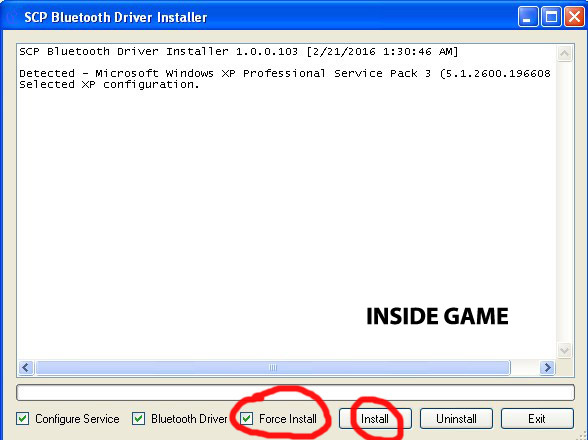The width and height of the screenshot is (588, 440).
Task: Click the Install button
Action: click(x=375, y=418)
